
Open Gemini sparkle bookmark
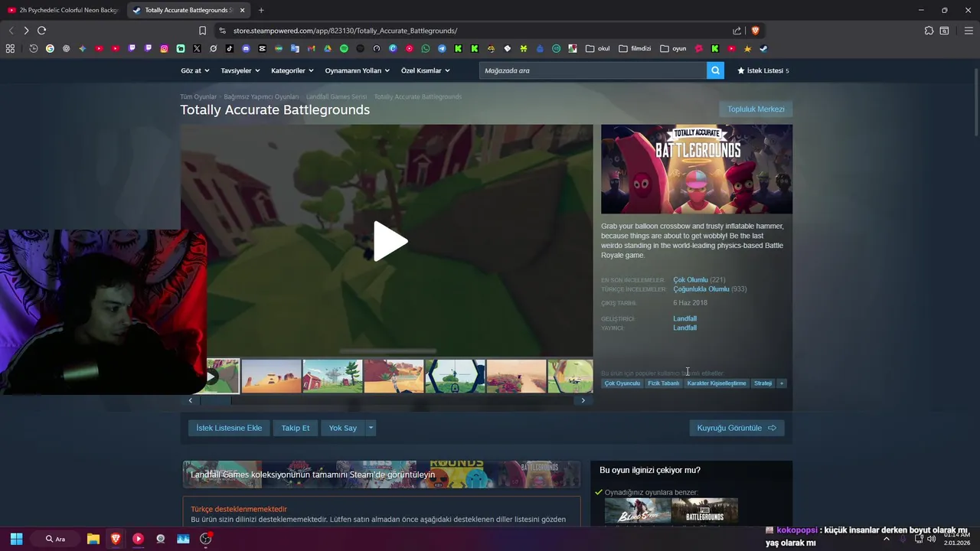pos(83,48)
